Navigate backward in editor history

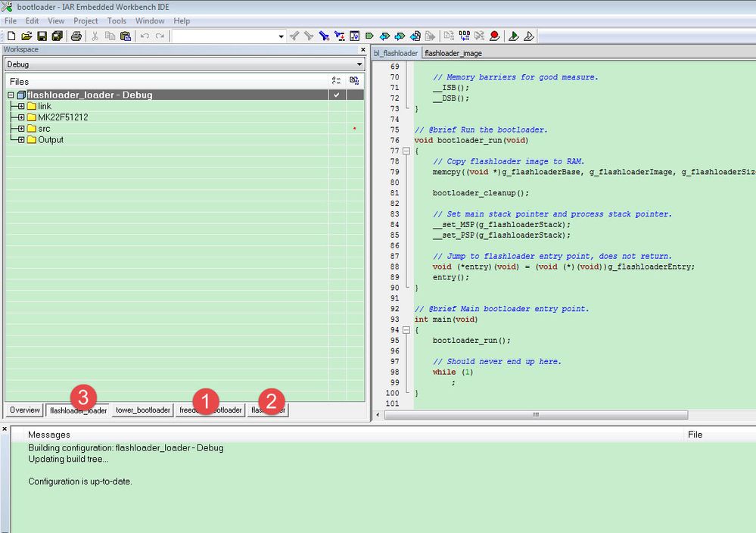415,36
